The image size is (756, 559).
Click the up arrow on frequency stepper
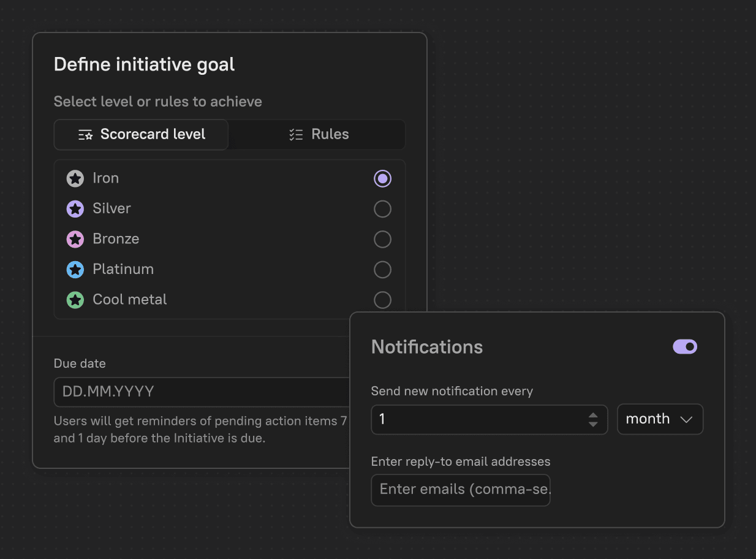(x=593, y=415)
